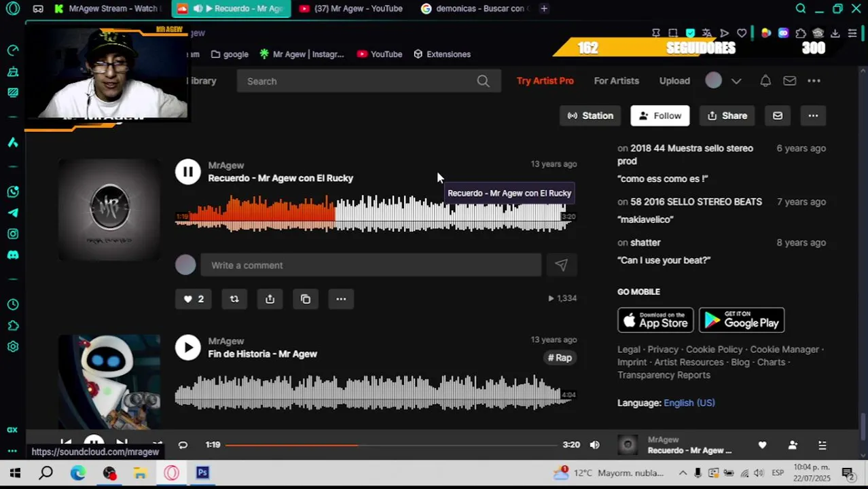Seek within the Fin de Historia waveform
Image resolution: width=868 pixels, height=489 pixels.
point(375,393)
